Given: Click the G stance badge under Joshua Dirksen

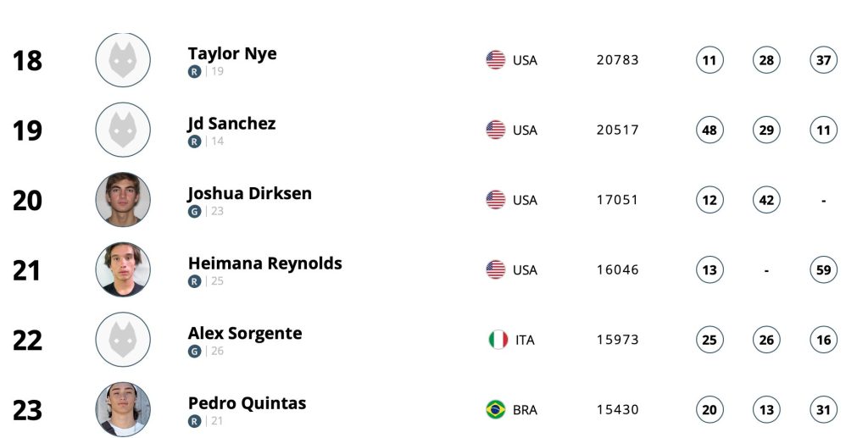Looking at the screenshot, I should [194, 211].
